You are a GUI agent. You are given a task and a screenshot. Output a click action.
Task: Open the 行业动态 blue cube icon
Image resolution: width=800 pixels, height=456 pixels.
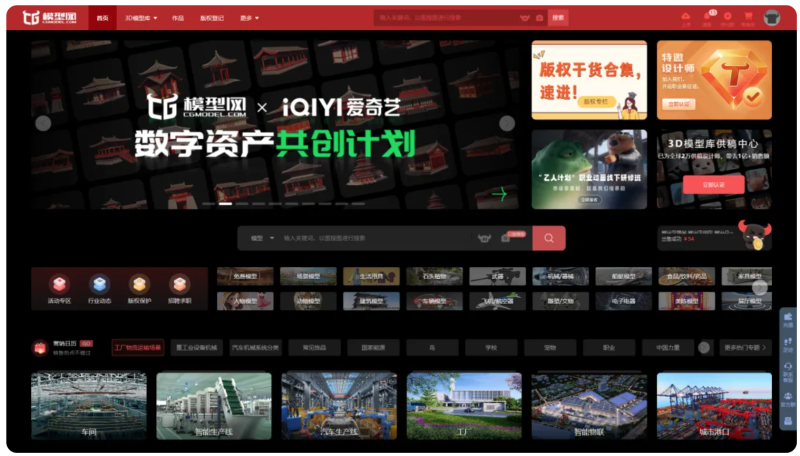click(x=99, y=284)
